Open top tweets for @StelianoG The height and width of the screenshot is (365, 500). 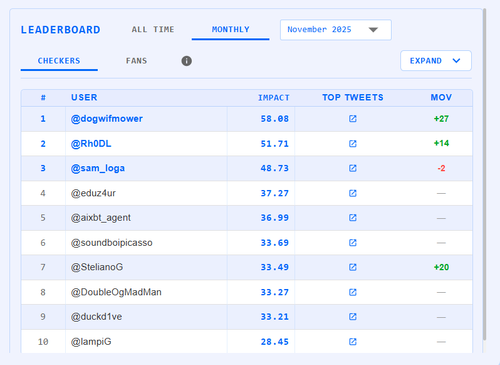point(353,267)
